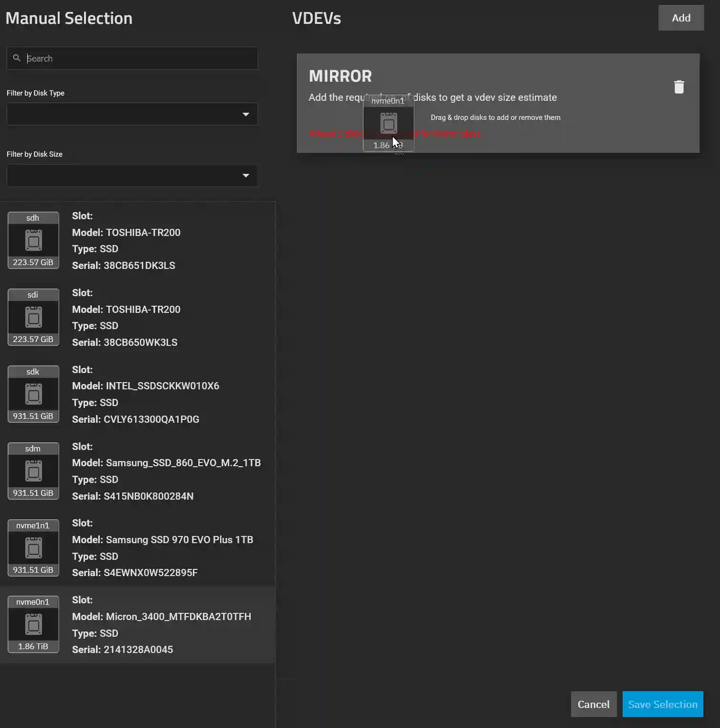
Task: Open the Filter by Disk Type dropdown
Action: (x=132, y=114)
